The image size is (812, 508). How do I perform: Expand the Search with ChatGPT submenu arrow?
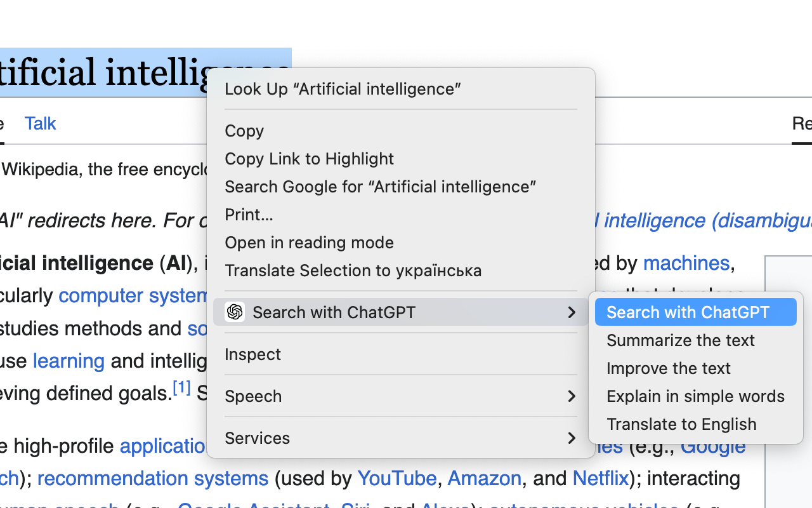click(572, 312)
